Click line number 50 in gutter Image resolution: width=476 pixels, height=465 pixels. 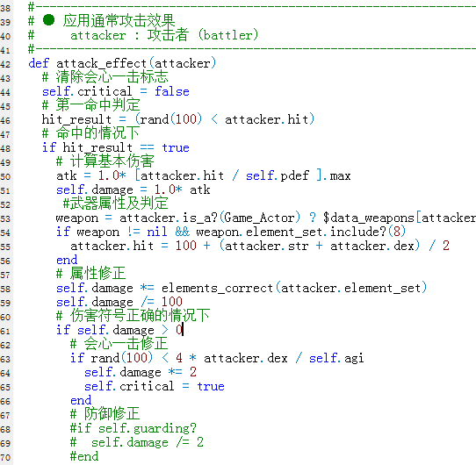pyautogui.click(x=5, y=177)
